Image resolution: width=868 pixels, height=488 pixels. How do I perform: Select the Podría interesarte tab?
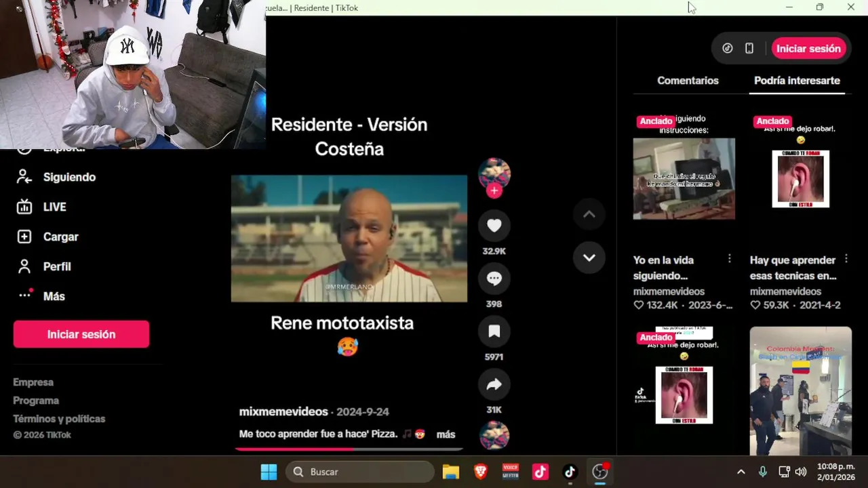[797, 80]
